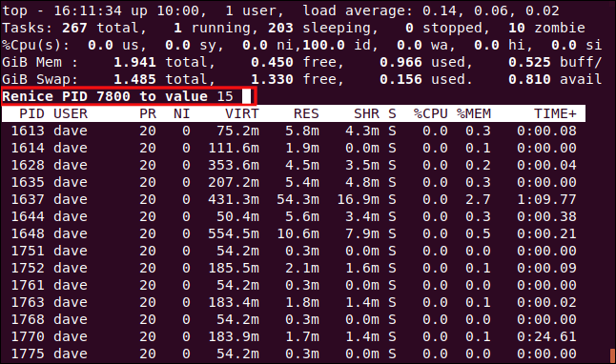Click the 267 total tasks count

[74, 28]
